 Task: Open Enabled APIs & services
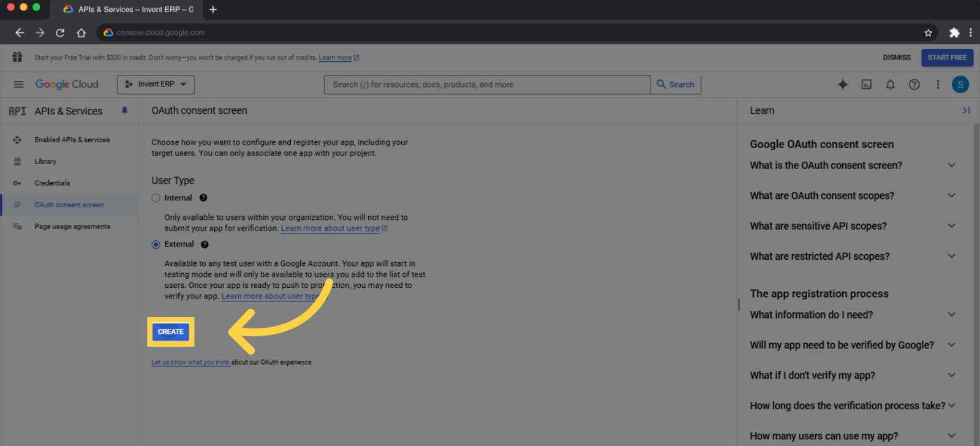(x=69, y=140)
